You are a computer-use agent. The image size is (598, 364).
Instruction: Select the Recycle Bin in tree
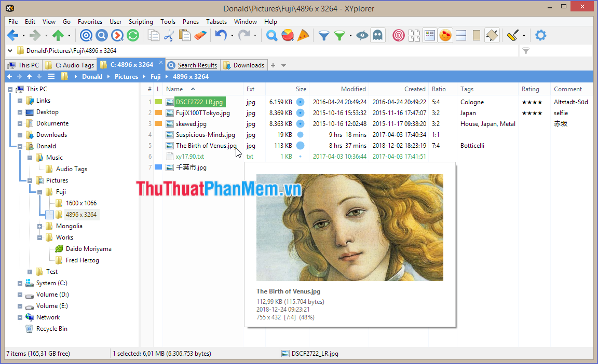click(51, 329)
